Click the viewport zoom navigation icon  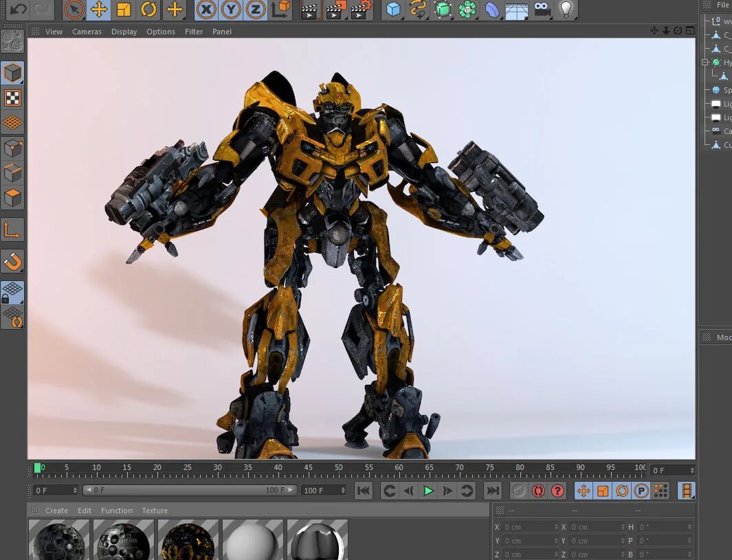click(x=666, y=31)
